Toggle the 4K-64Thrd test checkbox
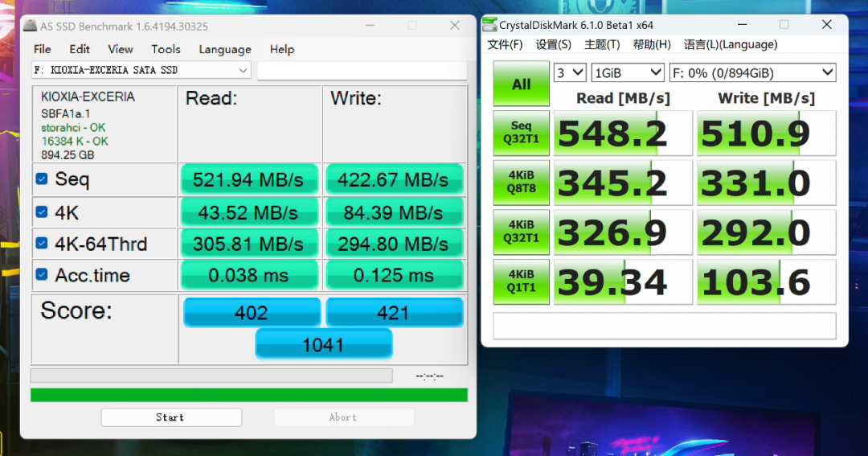 (x=42, y=243)
